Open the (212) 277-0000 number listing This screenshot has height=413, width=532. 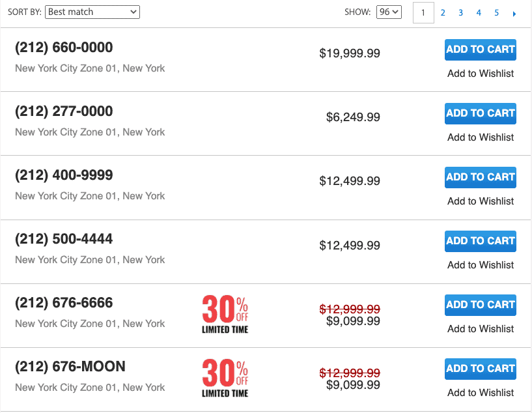pyautogui.click(x=64, y=111)
